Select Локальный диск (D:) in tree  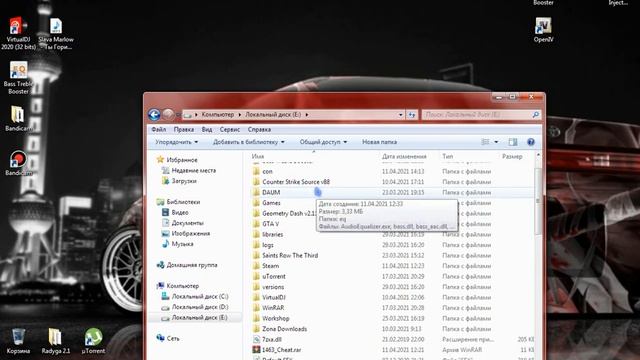click(x=200, y=307)
